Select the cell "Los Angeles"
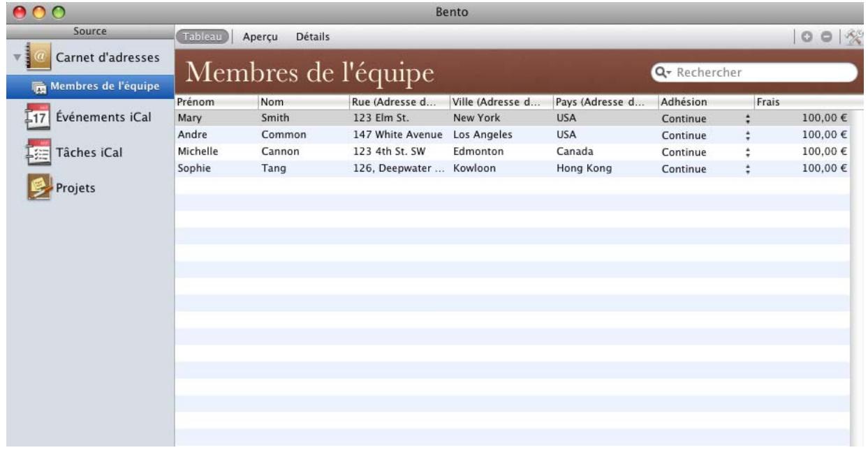Viewport: 868px width, 450px height. [501, 135]
